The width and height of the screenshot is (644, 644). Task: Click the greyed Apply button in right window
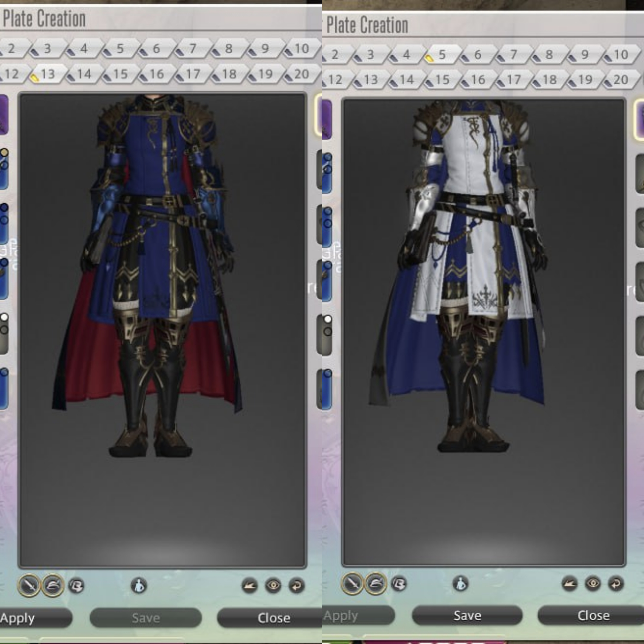click(x=358, y=615)
